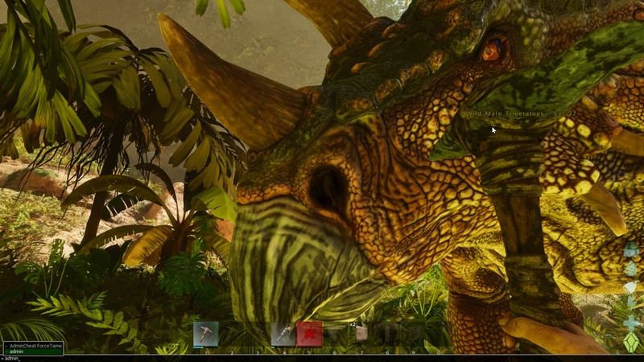Select the faded item in hotbar slot 9
644x362 pixels.
pyautogui.click(x=413, y=334)
